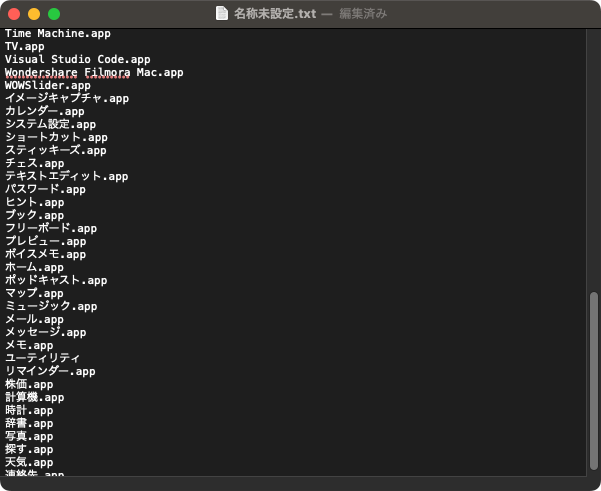The width and height of the screenshot is (601, 491).
Task: Click the 天気.app line
Action: [29, 462]
